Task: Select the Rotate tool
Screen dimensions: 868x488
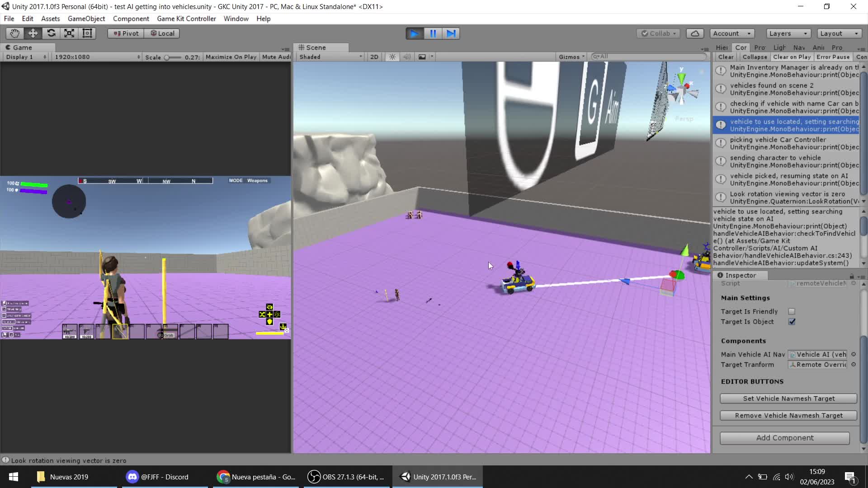Action: point(51,33)
